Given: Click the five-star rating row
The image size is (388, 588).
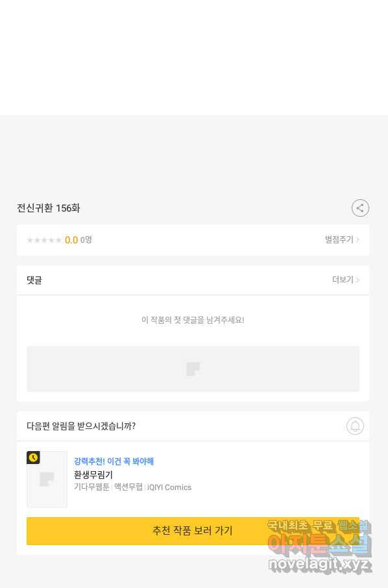Looking at the screenshot, I should [x=44, y=240].
